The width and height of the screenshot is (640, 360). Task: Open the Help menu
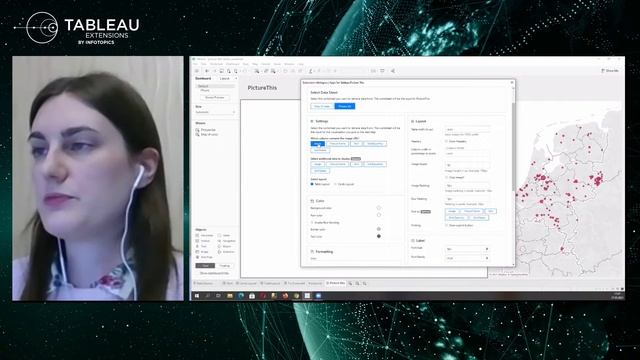pos(301,64)
